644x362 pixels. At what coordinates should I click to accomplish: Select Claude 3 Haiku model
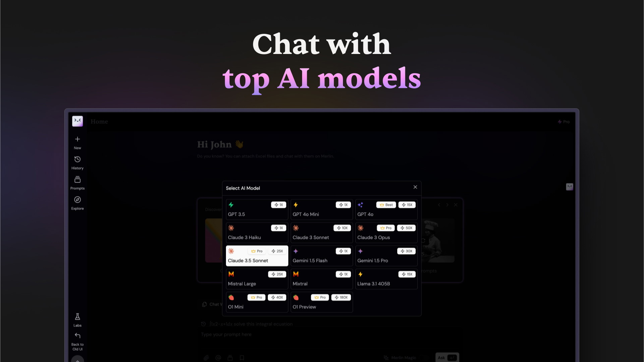[256, 232]
